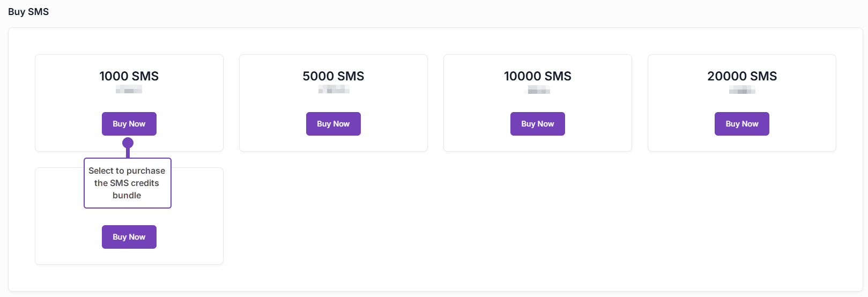The image size is (868, 297).
Task: Purchase the 5000 SMS bundle
Action: pyautogui.click(x=333, y=124)
